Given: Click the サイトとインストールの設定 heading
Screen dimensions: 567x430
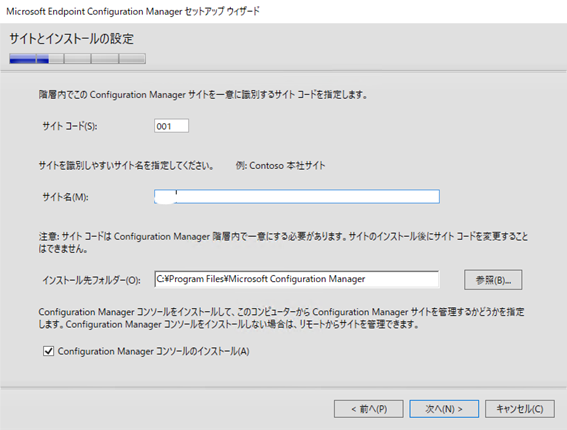Looking at the screenshot, I should [x=71, y=38].
